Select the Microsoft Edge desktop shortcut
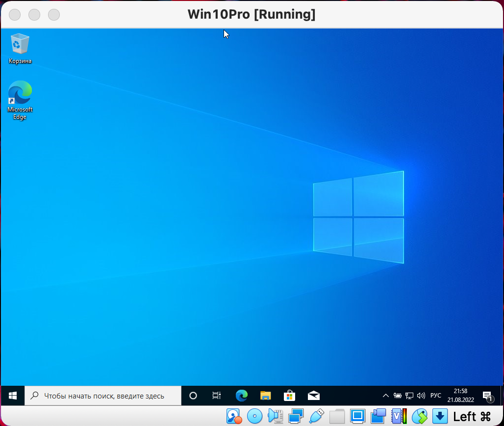504x426 pixels. (x=20, y=101)
